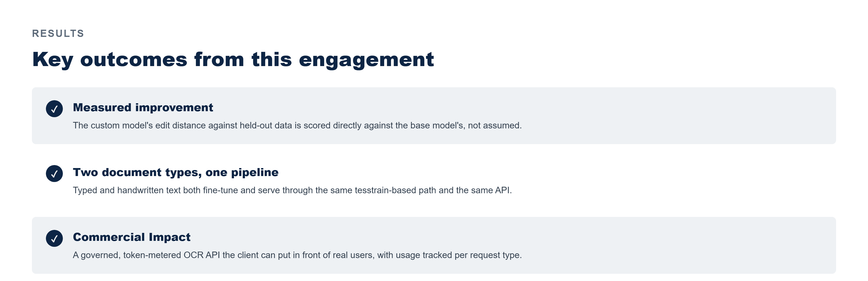Click the Measured improvement card background
Image resolution: width=868 pixels, height=281 pixels.
434,116
